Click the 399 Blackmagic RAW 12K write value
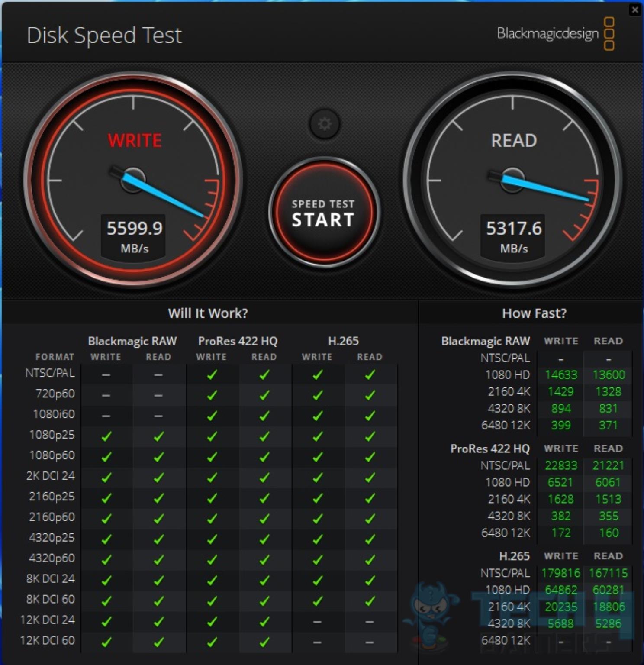 coord(561,426)
